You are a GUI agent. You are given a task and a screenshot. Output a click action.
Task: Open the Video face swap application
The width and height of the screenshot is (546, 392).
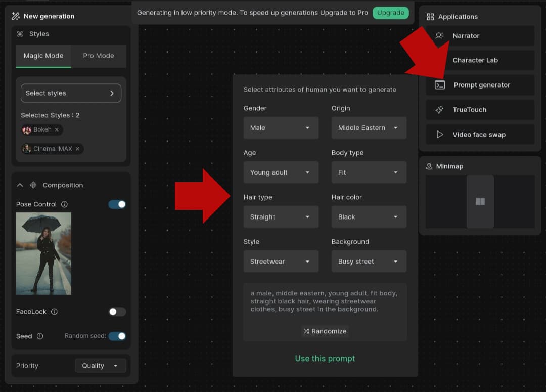480,134
